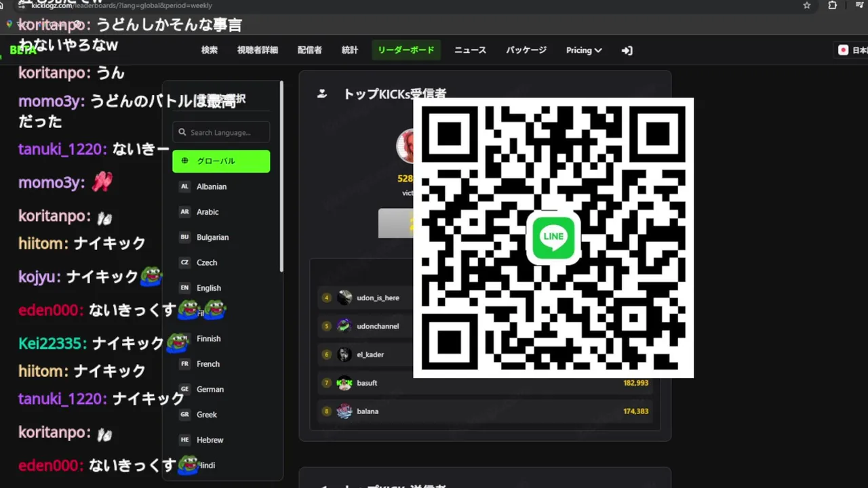Click the el_kader name in leaderboard

click(370, 354)
